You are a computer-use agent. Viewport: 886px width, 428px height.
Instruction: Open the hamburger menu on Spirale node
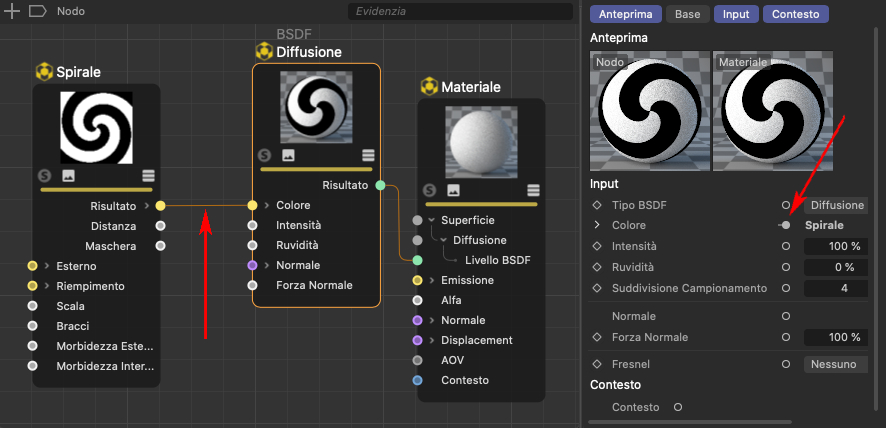coord(149,176)
